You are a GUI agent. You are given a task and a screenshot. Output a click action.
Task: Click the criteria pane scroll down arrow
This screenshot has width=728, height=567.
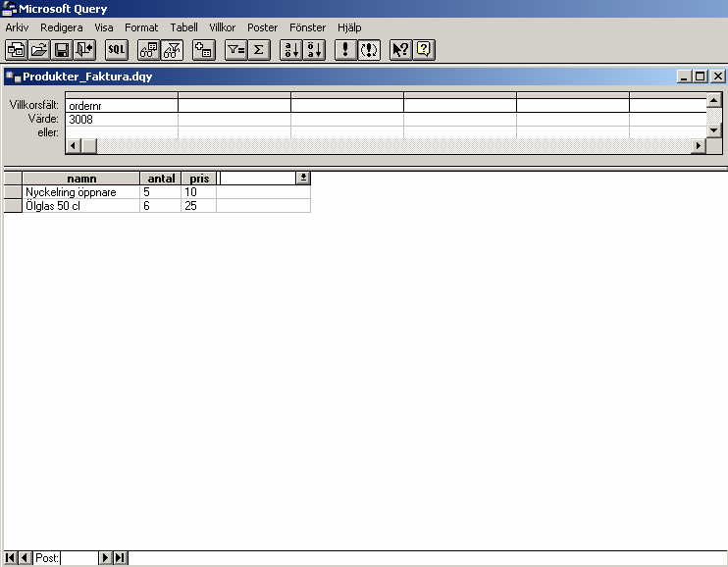714,130
